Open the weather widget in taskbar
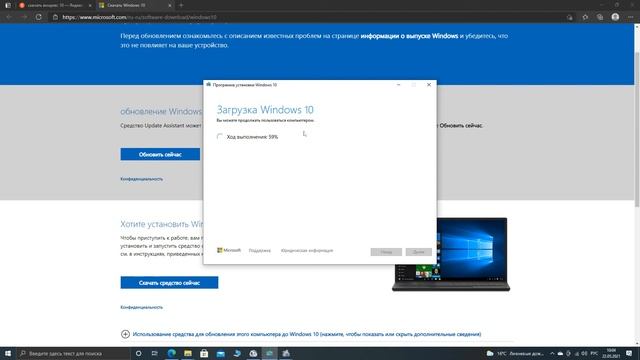This screenshot has height=360, width=640. [515, 353]
